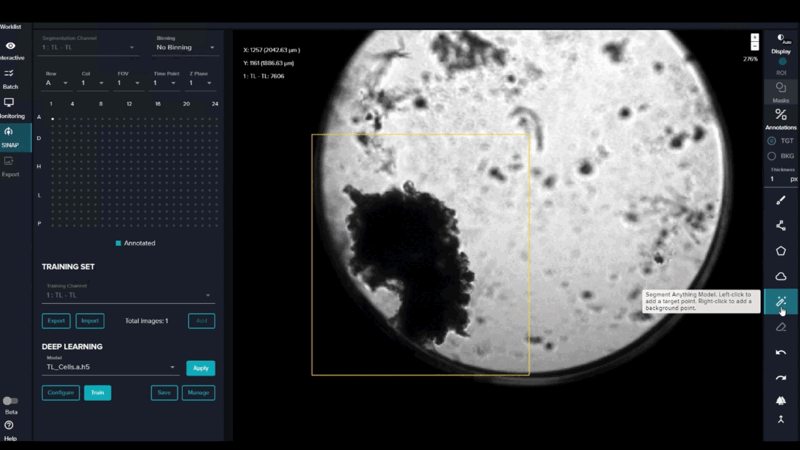The width and height of the screenshot is (800, 450).
Task: Click the 'Total images: 1' text
Action: (x=146, y=321)
